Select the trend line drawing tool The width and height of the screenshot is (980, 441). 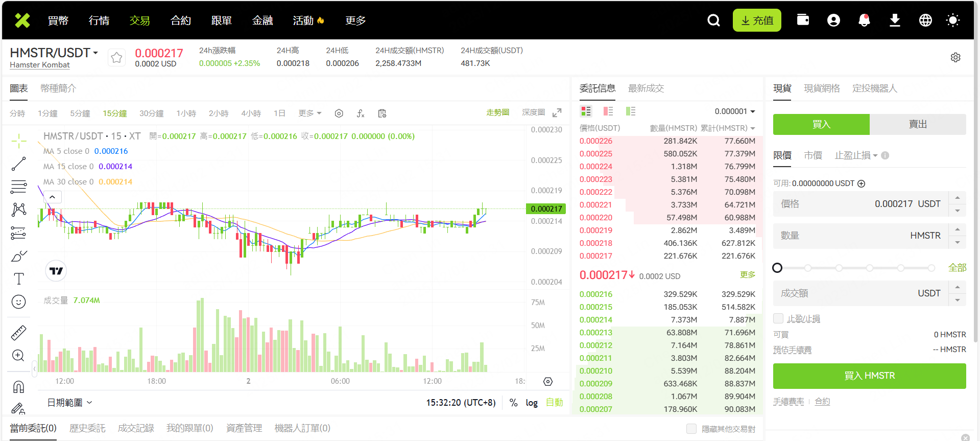tap(19, 164)
